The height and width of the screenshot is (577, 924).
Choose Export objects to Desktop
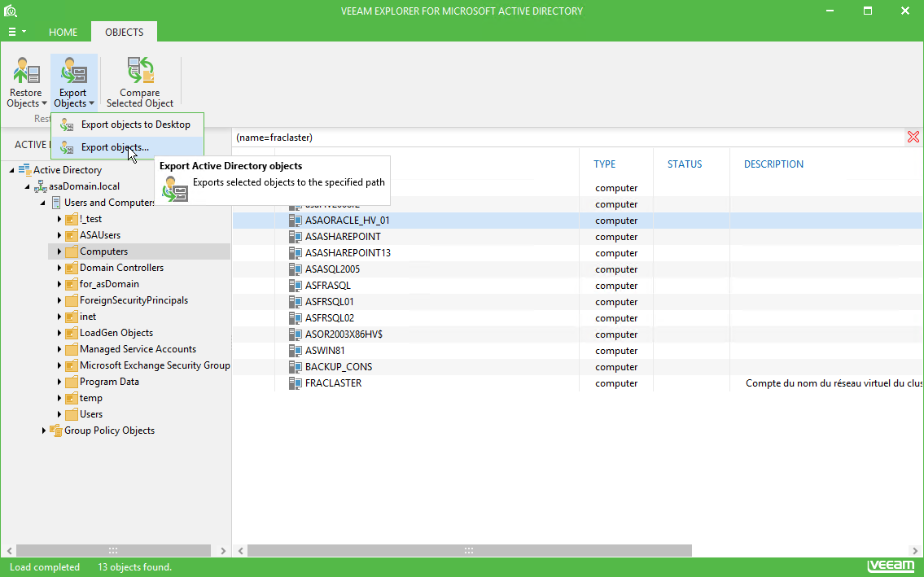pyautogui.click(x=127, y=125)
